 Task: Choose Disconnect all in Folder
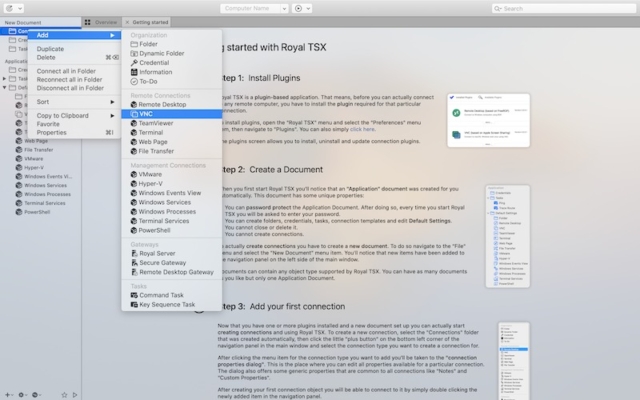coord(74,88)
